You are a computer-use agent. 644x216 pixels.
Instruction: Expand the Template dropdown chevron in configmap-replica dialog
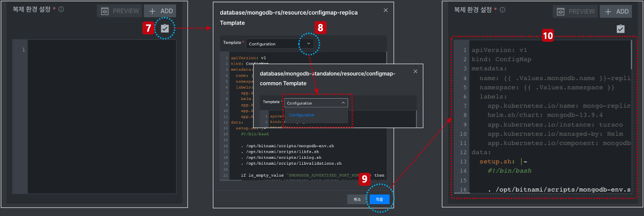click(309, 44)
